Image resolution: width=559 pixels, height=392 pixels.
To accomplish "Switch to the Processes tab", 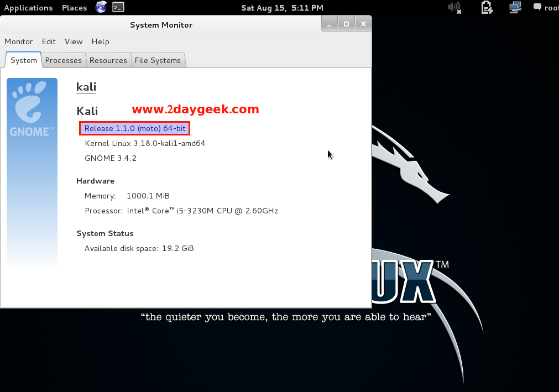I will tap(64, 60).
